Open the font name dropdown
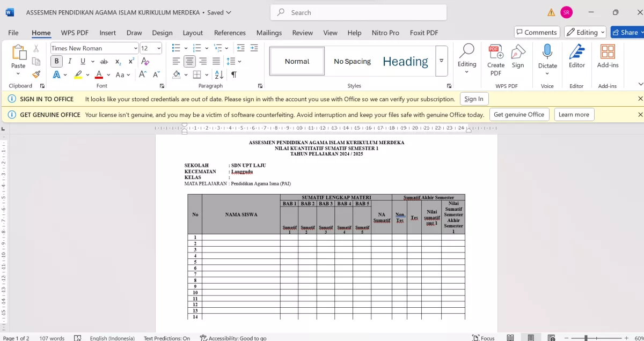This screenshot has width=644, height=341. (x=135, y=48)
